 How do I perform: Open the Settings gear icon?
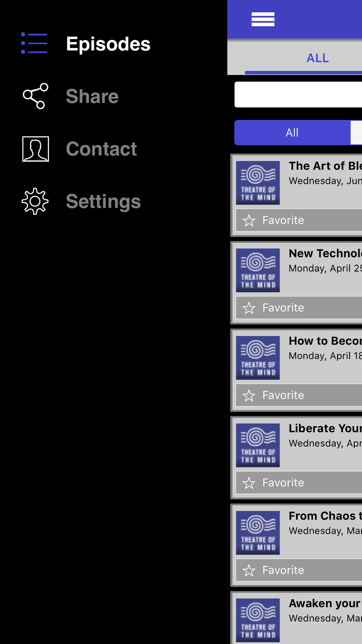pos(35,201)
